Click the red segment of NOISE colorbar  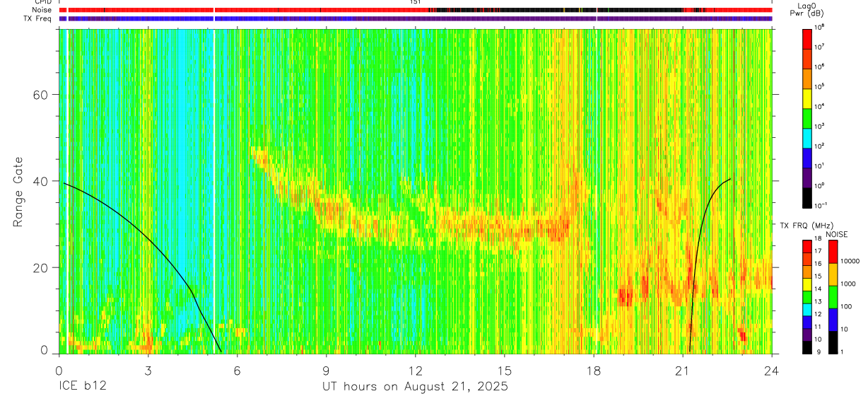point(833,252)
